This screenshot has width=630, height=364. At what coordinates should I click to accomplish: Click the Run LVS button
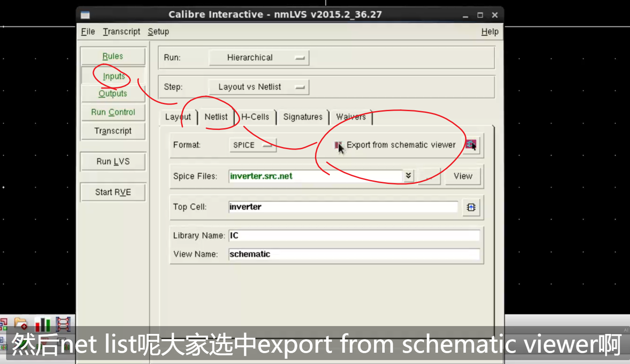tap(113, 161)
